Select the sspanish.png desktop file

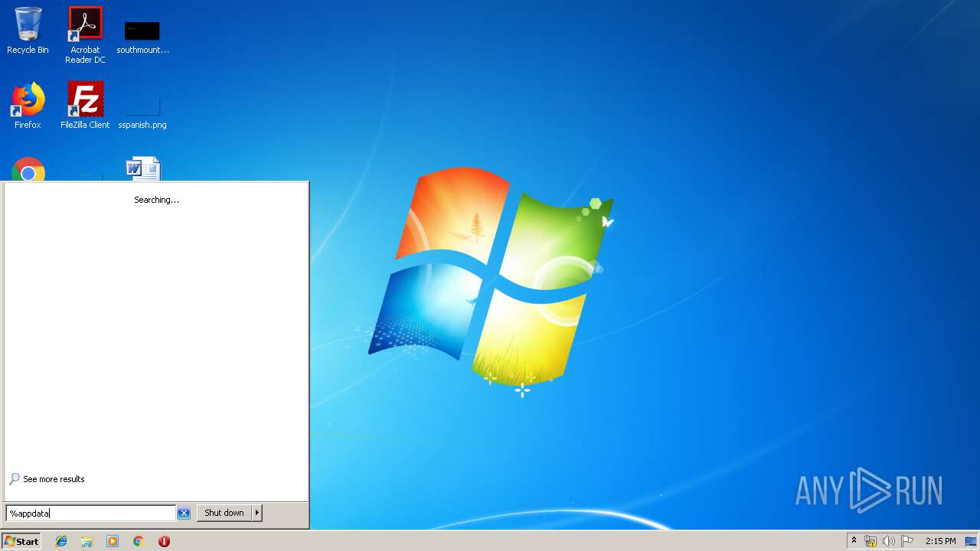click(x=142, y=112)
